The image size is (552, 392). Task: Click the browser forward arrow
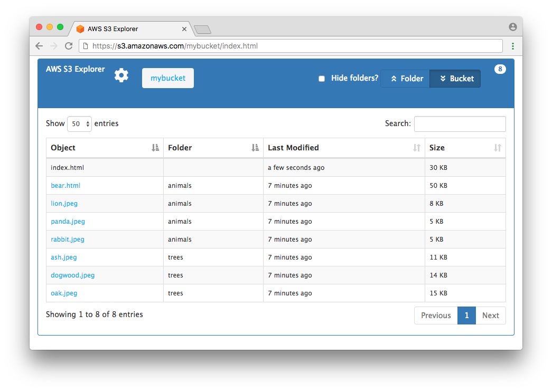pos(54,46)
